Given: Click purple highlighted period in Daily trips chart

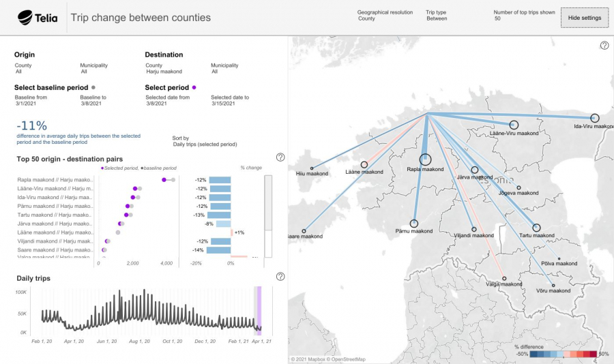Looking at the screenshot, I should click(x=259, y=311).
